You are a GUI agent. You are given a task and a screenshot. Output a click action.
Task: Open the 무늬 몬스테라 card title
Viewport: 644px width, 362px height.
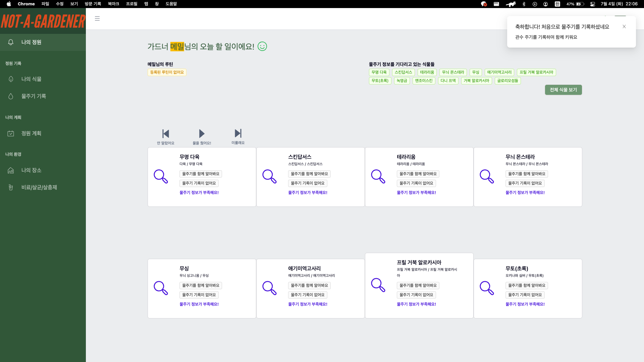pos(520,157)
